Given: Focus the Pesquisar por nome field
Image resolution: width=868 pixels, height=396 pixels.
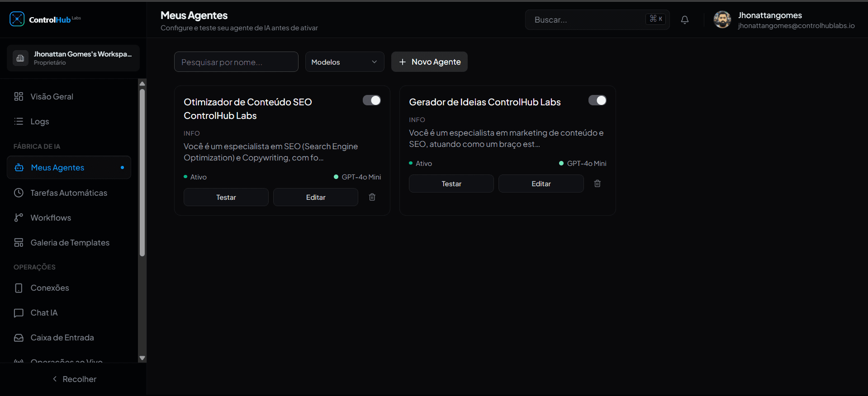Looking at the screenshot, I should (236, 62).
